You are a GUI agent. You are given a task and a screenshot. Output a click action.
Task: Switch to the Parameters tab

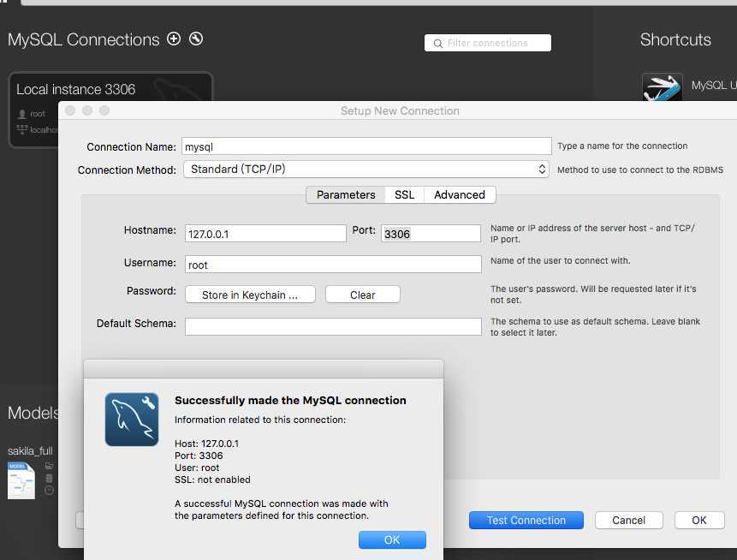coord(346,194)
